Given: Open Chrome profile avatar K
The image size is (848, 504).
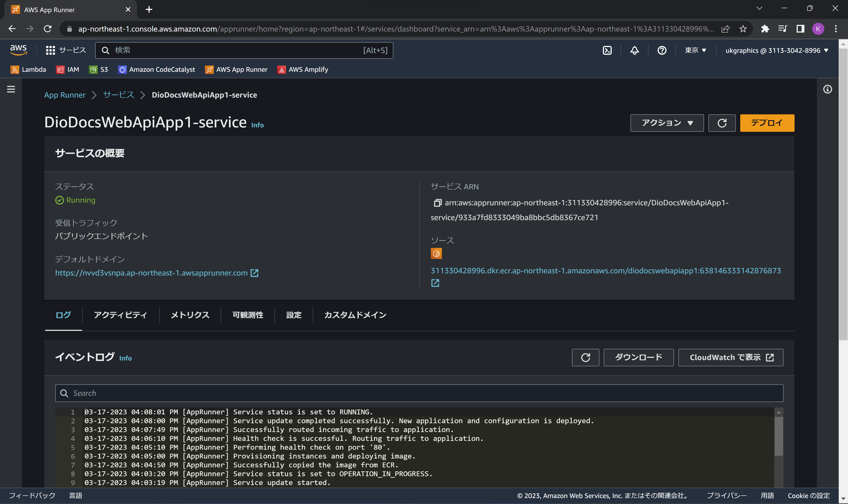Looking at the screenshot, I should pyautogui.click(x=818, y=29).
